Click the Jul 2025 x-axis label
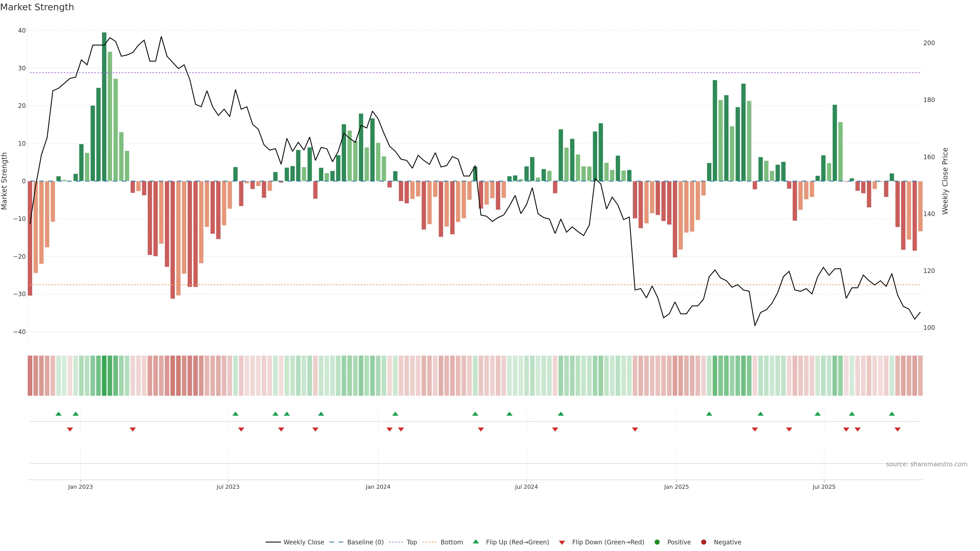Viewport: 980px width, 551px height. coord(824,487)
